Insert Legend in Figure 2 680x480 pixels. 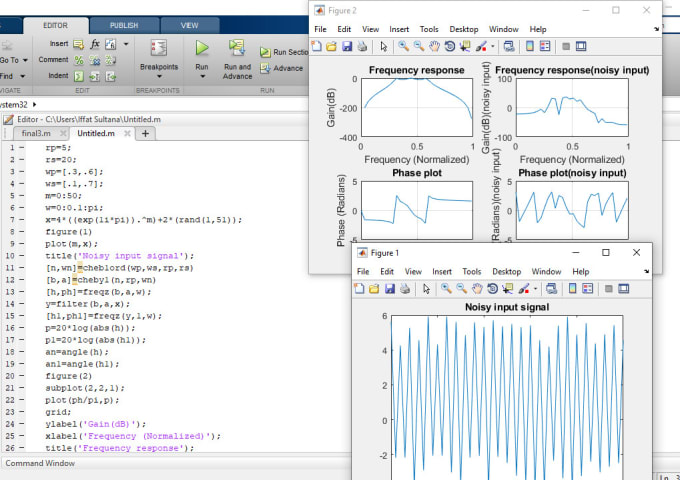coord(545,46)
